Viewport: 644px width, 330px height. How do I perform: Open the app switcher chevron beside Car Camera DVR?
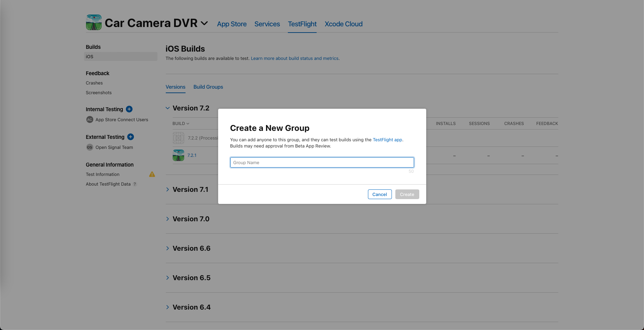point(204,23)
